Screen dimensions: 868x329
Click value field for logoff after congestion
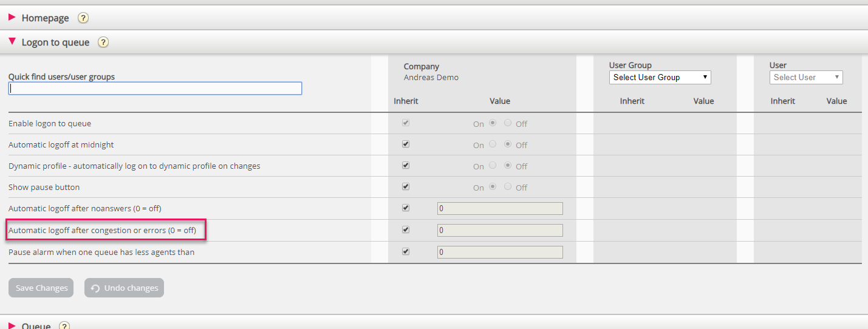coord(500,231)
